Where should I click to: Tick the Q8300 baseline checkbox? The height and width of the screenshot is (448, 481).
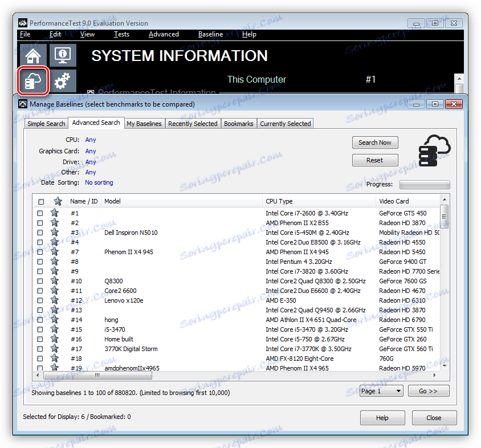40,281
